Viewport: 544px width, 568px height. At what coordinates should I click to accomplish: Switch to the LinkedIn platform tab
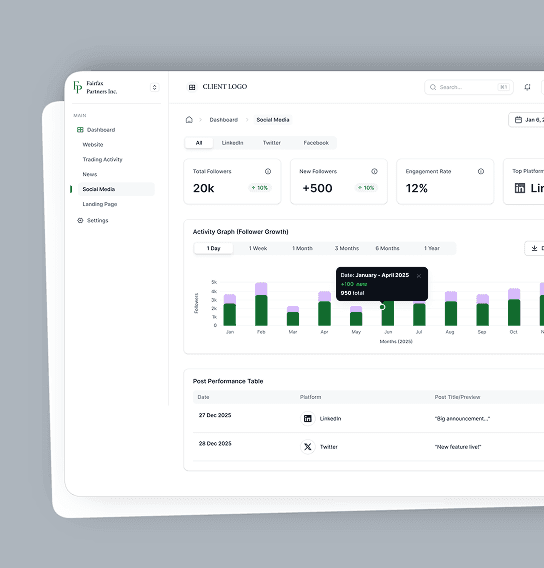pyautogui.click(x=233, y=143)
